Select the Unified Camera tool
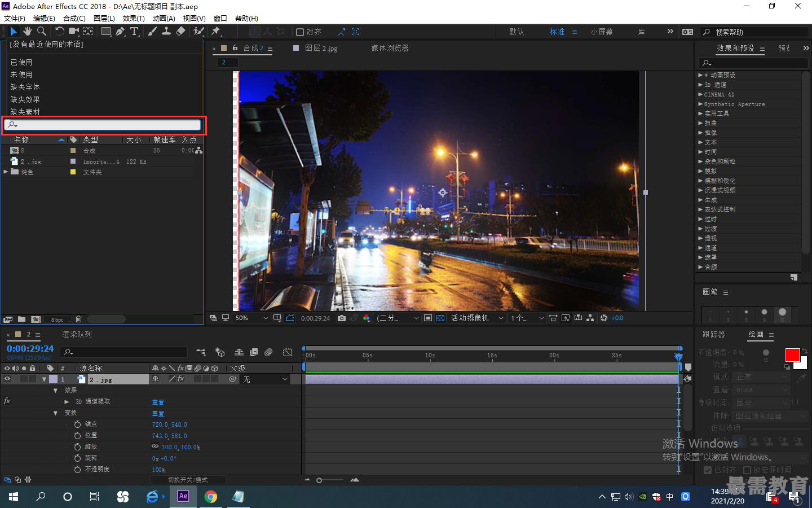Image resolution: width=812 pixels, height=508 pixels. click(x=74, y=32)
